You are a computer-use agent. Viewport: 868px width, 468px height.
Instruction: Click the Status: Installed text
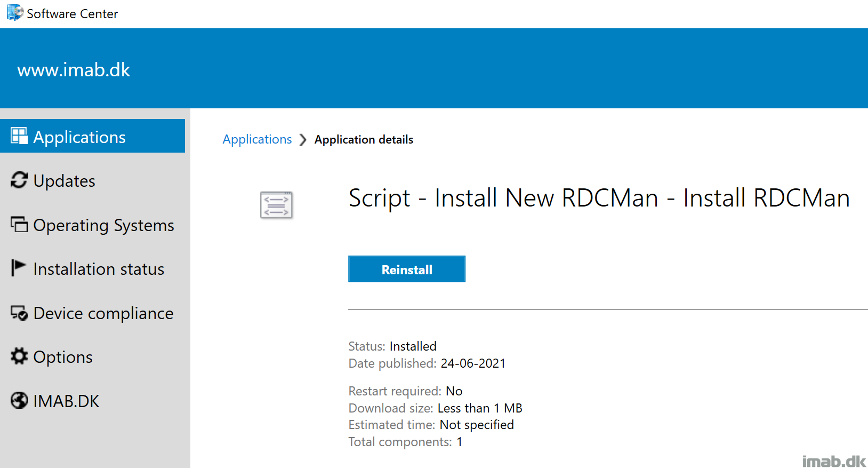coord(392,346)
